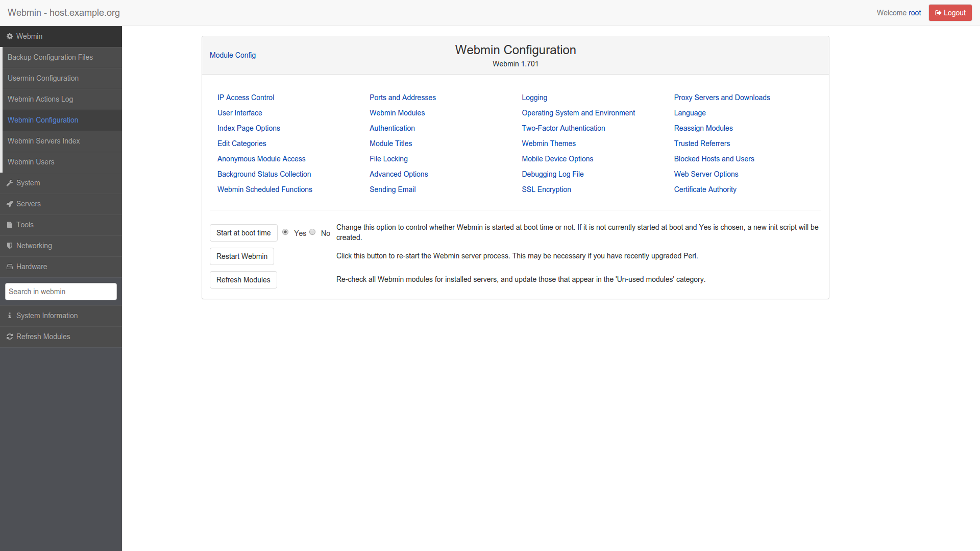Click the Start at boot time button
The height and width of the screenshot is (551, 980).
243,233
